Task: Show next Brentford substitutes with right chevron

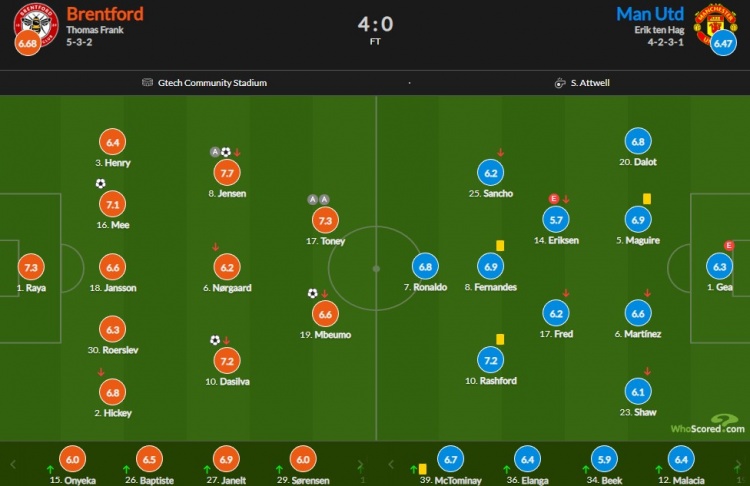Action: tap(360, 464)
